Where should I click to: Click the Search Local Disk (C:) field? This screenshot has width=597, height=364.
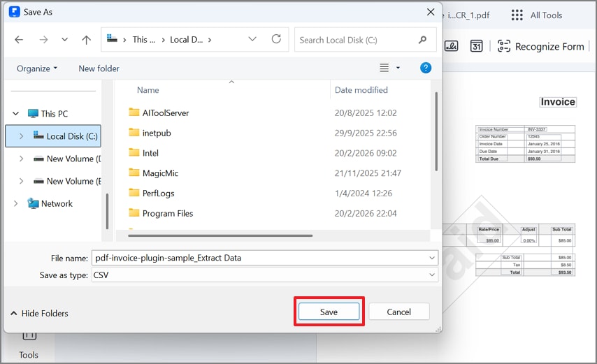tap(365, 40)
